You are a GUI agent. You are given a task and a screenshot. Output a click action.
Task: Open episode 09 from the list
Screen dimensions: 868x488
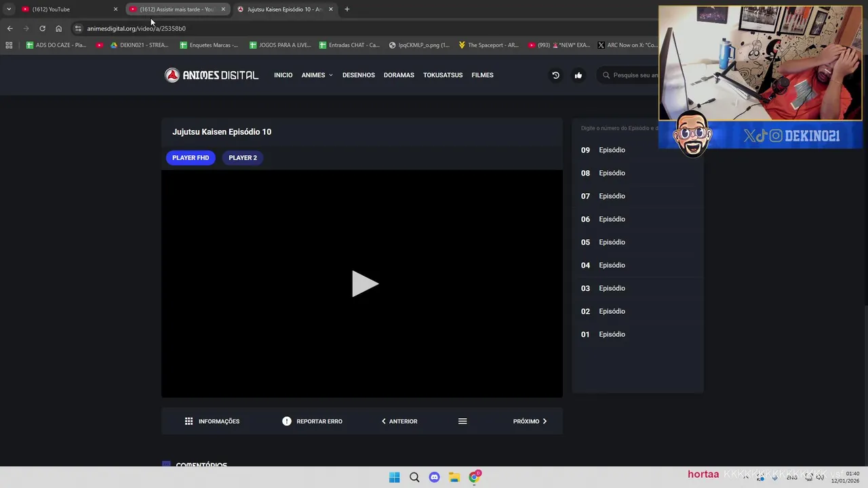[637, 150]
